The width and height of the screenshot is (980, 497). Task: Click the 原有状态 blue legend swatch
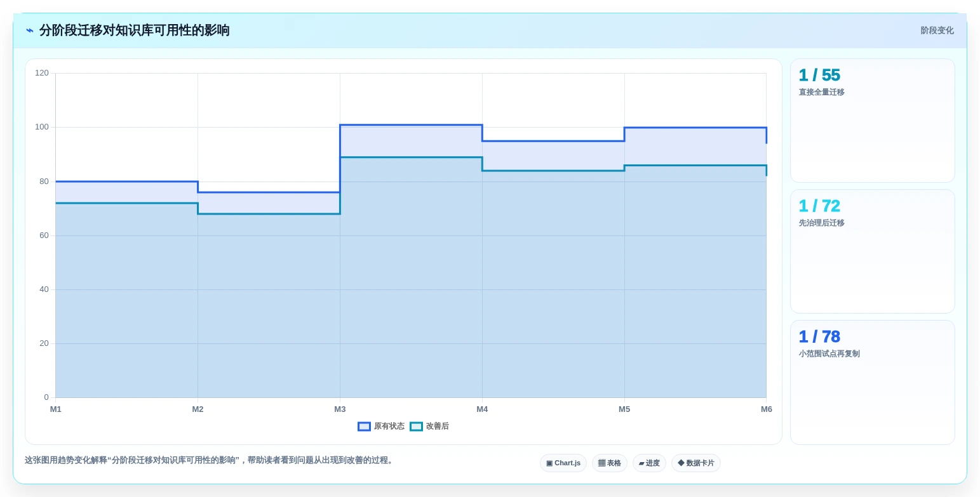click(x=364, y=427)
